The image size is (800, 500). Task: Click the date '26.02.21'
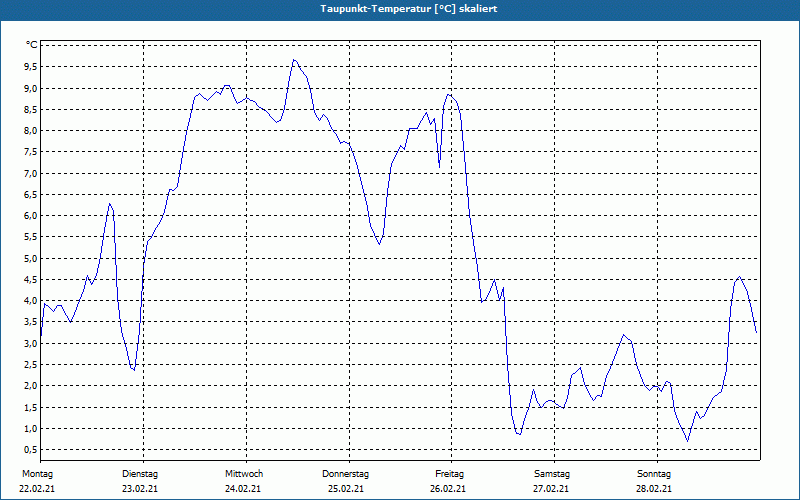448,489
